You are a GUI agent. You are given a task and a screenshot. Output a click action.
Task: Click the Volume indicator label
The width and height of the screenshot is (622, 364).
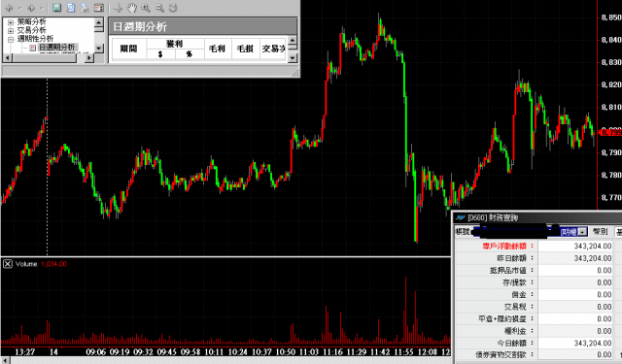26,264
